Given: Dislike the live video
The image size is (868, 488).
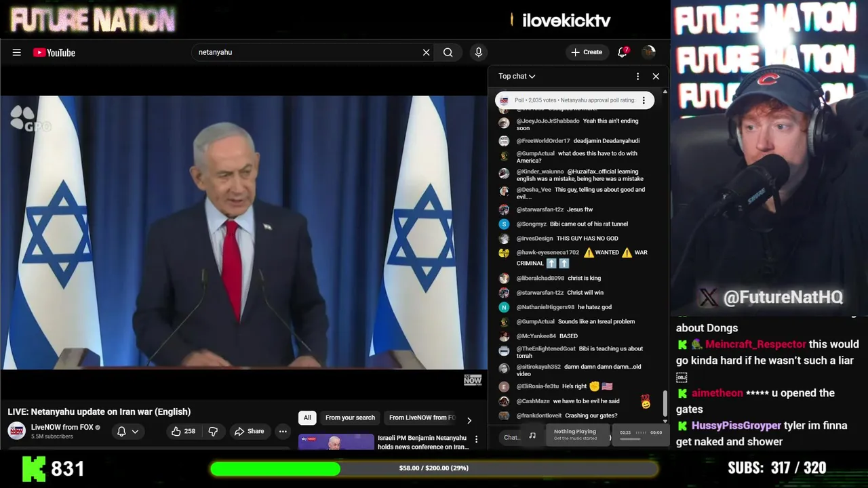Looking at the screenshot, I should point(213,431).
